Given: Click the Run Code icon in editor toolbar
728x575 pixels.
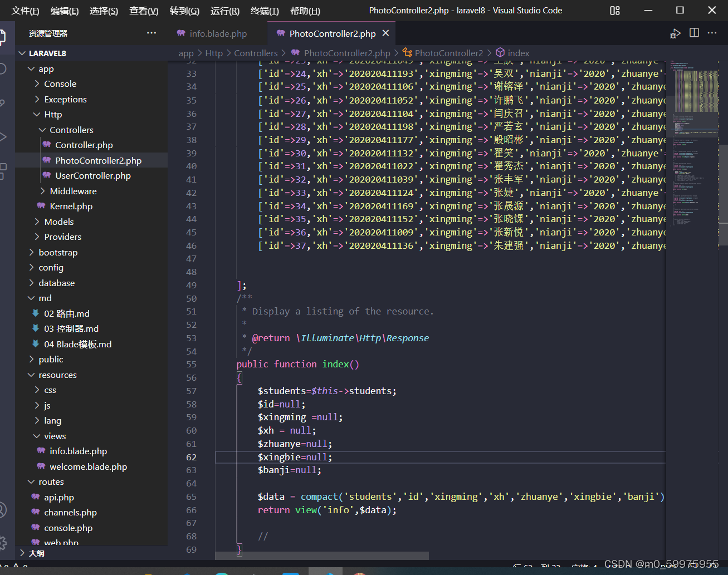Looking at the screenshot, I should (675, 33).
